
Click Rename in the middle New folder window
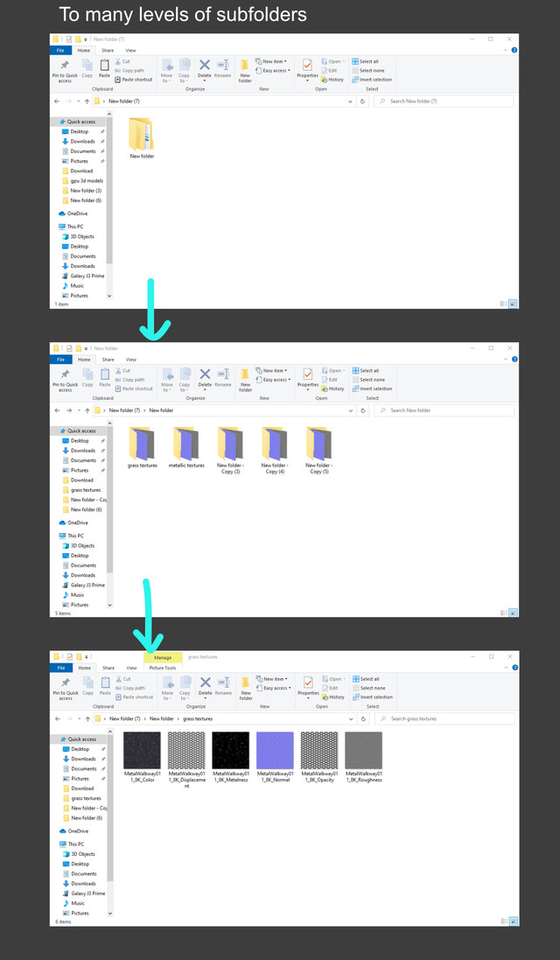coord(223,377)
